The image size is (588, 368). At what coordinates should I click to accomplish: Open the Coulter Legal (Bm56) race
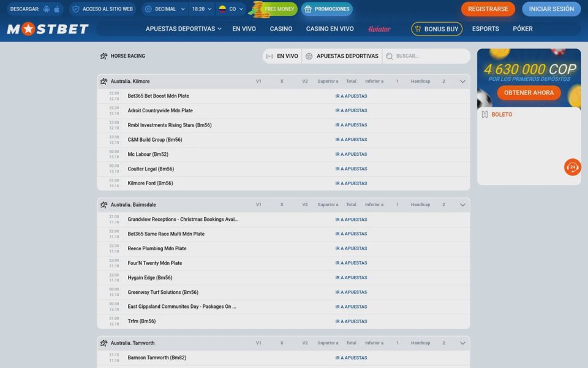pyautogui.click(x=151, y=169)
